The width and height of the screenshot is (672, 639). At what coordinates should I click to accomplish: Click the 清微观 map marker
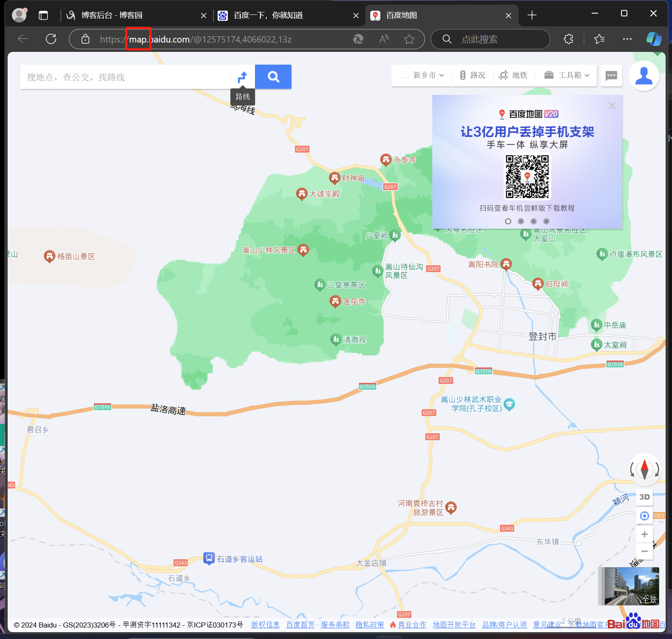pos(336,339)
